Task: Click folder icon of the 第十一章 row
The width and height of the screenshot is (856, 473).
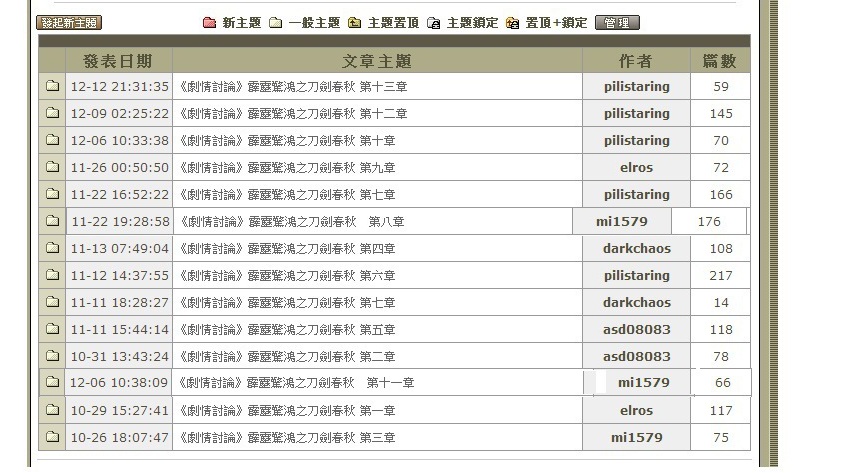Action: 52,382
